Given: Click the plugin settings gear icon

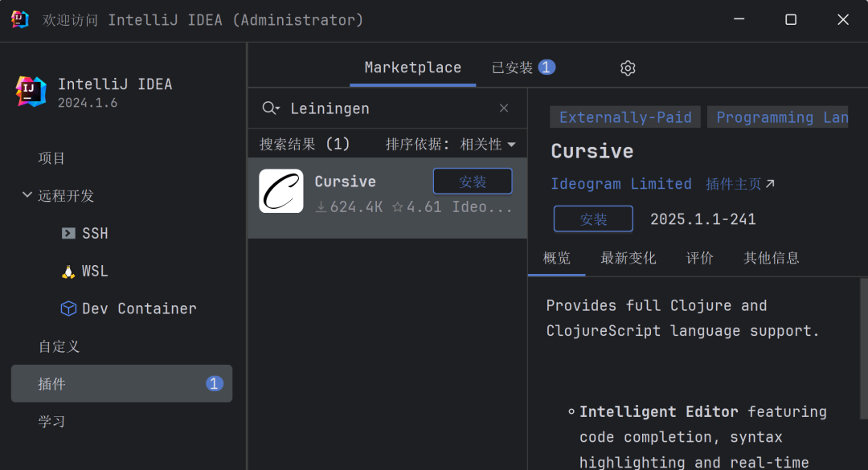Looking at the screenshot, I should (x=628, y=68).
